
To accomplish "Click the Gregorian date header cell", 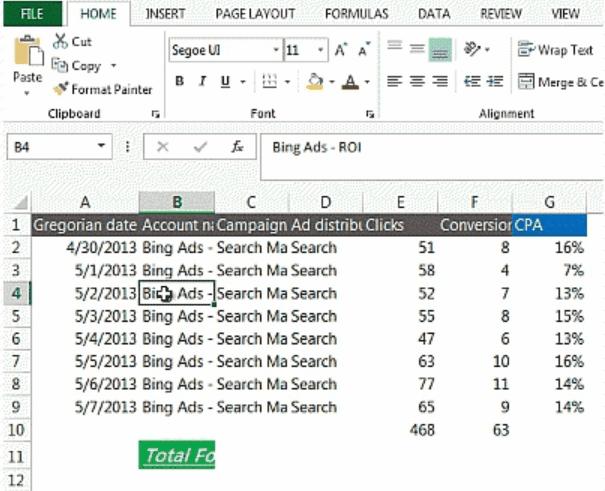I will 85,224.
